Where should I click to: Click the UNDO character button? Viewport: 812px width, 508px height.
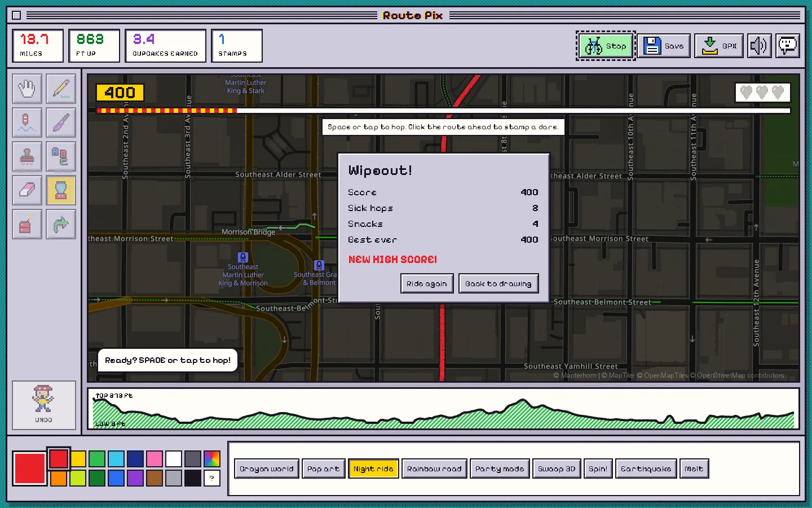pyautogui.click(x=44, y=405)
